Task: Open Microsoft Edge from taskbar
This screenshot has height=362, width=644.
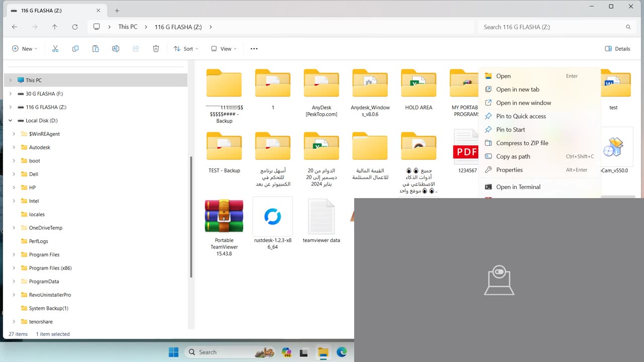Action: pos(342,352)
